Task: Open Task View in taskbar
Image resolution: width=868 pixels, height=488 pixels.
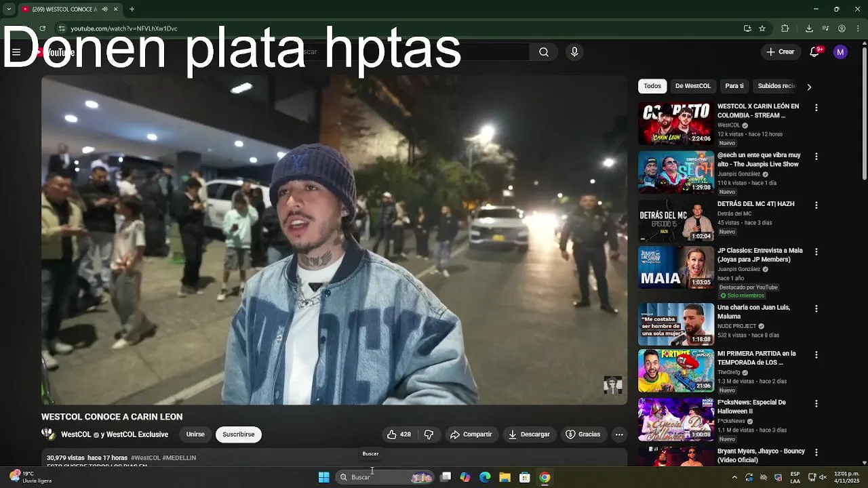Action: 446,477
